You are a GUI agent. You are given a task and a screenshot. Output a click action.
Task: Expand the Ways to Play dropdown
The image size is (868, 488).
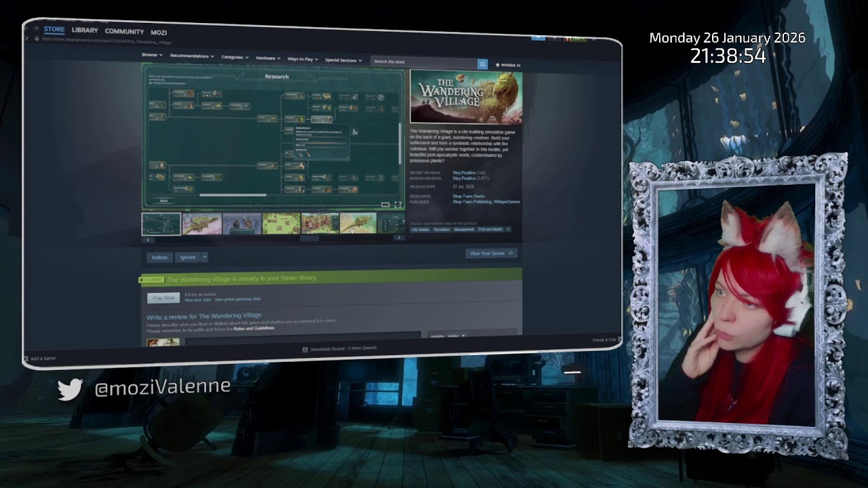pos(302,60)
